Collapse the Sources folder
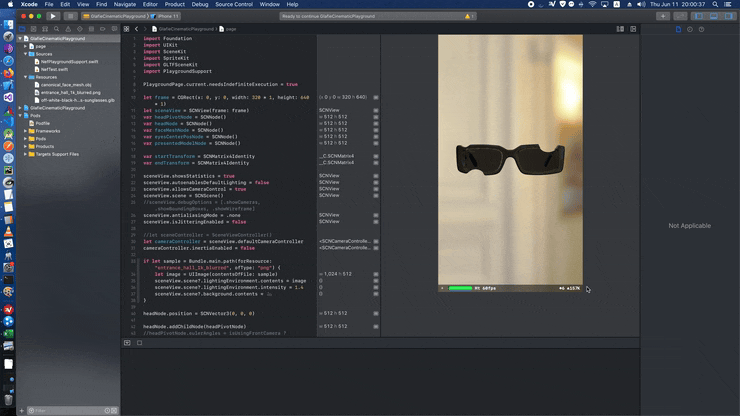 [x=26, y=54]
